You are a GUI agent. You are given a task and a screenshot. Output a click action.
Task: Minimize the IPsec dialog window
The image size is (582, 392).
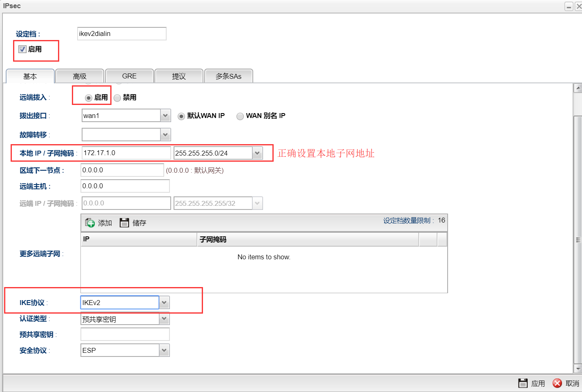pos(569,7)
